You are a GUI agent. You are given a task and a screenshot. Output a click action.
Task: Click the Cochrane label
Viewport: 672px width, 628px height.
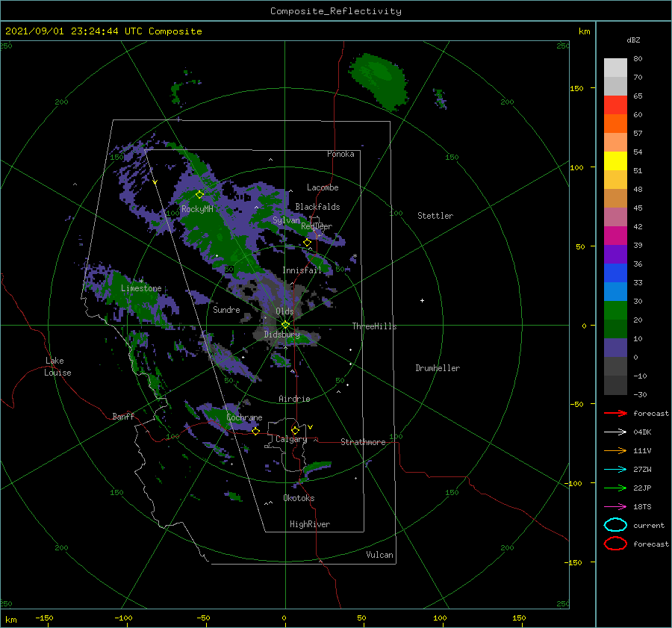click(x=244, y=417)
